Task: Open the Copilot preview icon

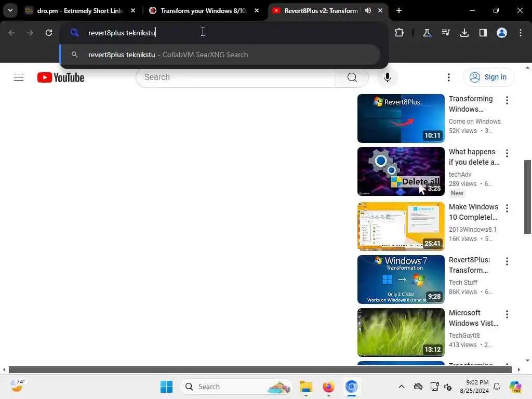Action: (x=515, y=387)
